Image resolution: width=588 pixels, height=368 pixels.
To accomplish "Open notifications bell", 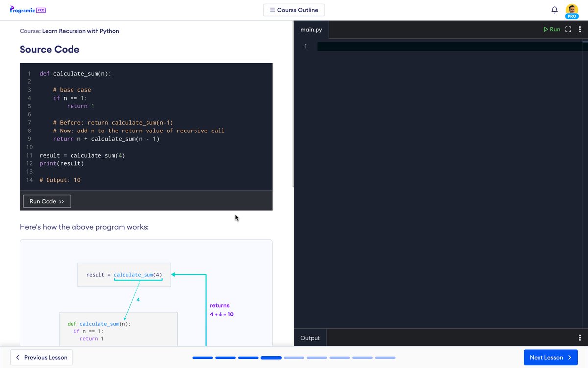I will click(x=555, y=10).
